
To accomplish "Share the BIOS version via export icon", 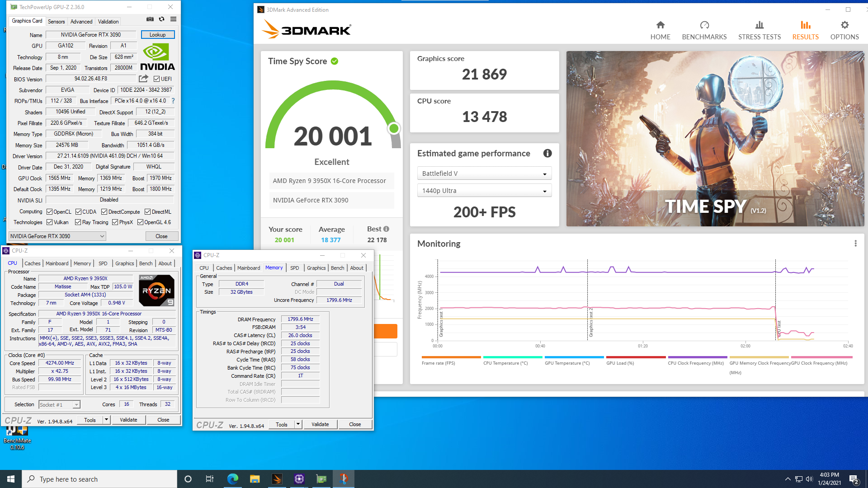I will click(143, 79).
